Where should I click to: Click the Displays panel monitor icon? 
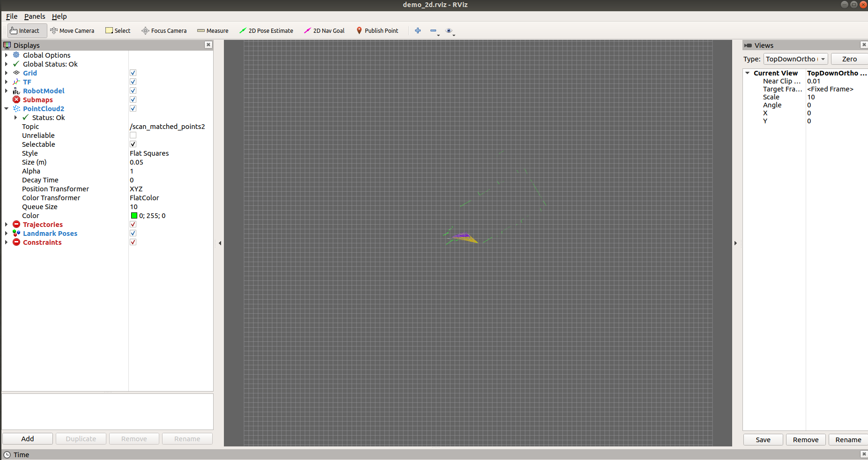pyautogui.click(x=7, y=45)
